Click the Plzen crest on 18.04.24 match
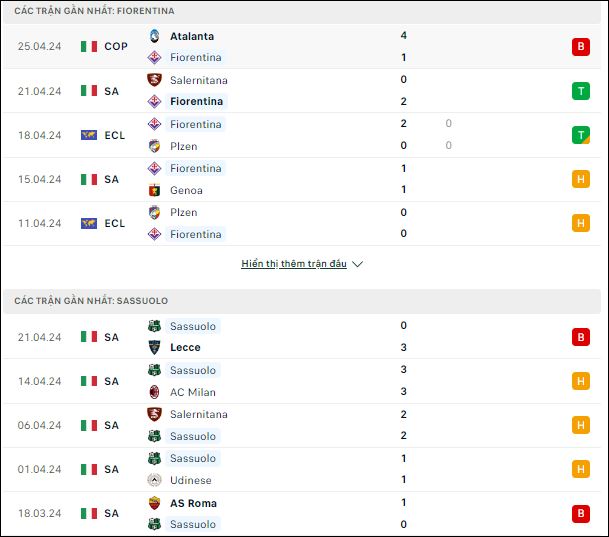Image resolution: width=609 pixels, height=537 pixels. pos(154,146)
